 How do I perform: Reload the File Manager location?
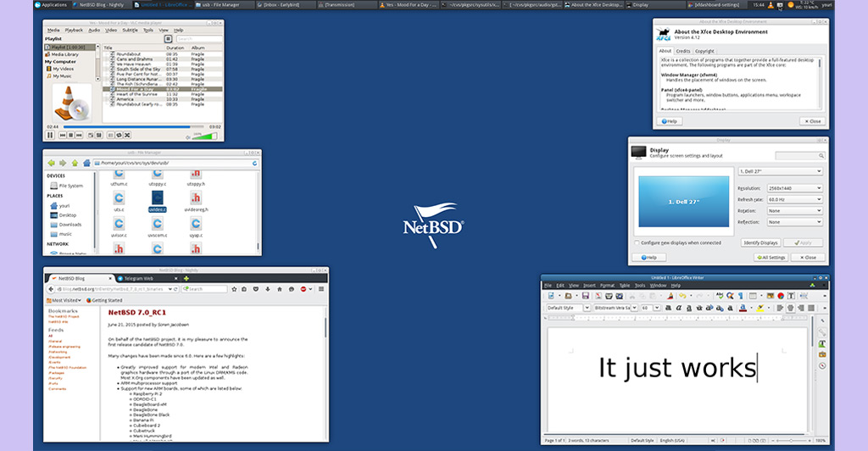click(x=255, y=163)
